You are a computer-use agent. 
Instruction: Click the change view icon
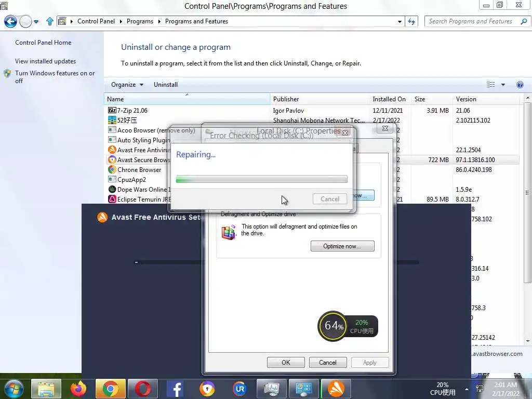pos(490,85)
